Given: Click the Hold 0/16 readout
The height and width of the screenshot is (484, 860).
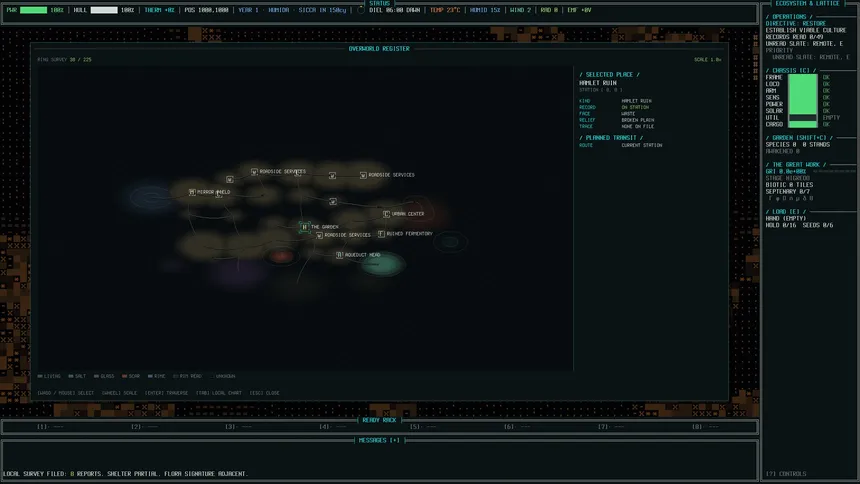Looking at the screenshot, I should pyautogui.click(x=780, y=225).
